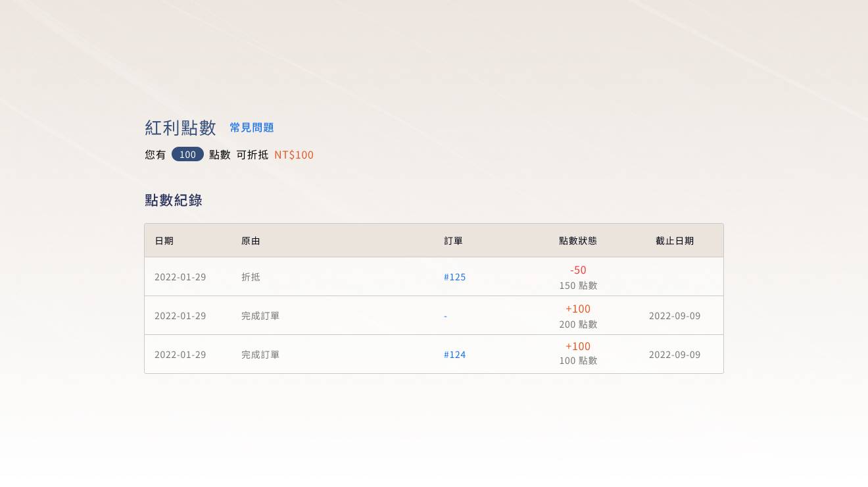Image resolution: width=868 pixels, height=487 pixels.
Task: Click the dash order link in the 200 點數 row
Action: [x=445, y=316]
